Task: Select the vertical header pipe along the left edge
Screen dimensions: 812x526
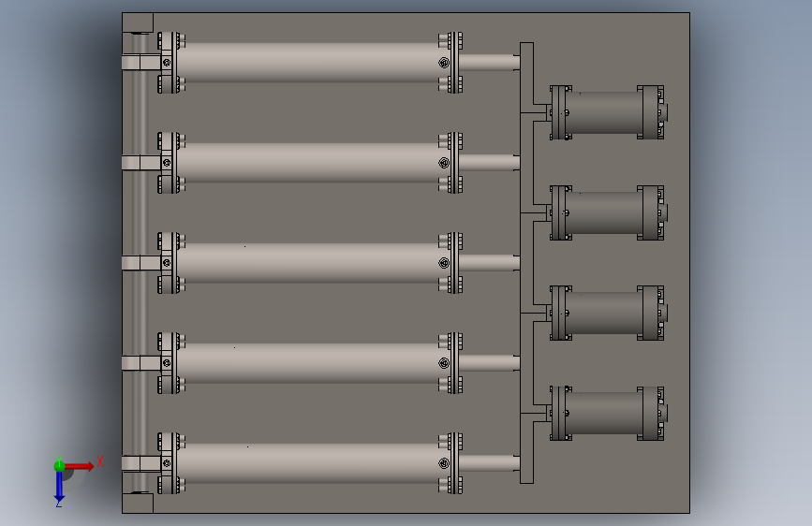Action: pos(139,263)
